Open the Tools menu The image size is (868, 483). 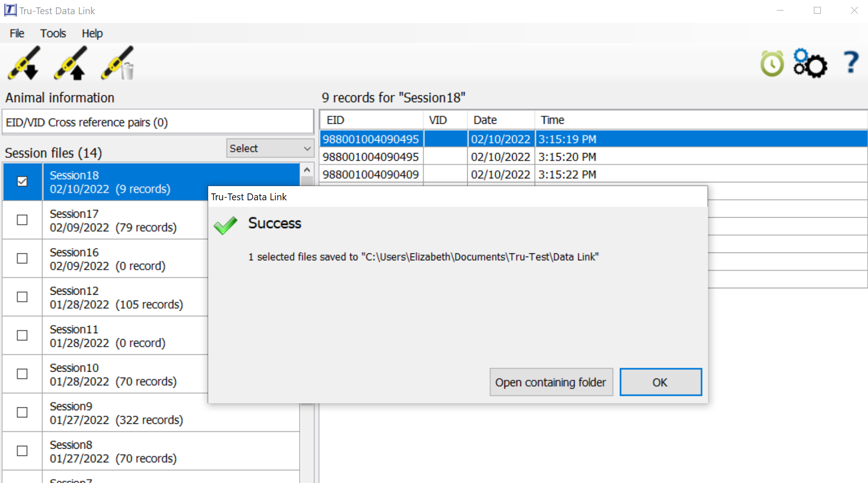click(53, 33)
